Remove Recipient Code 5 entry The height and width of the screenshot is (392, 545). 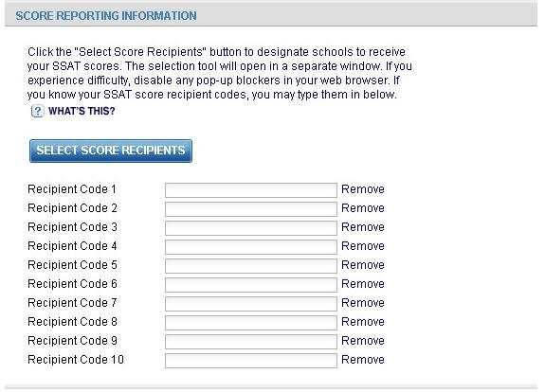point(363,265)
